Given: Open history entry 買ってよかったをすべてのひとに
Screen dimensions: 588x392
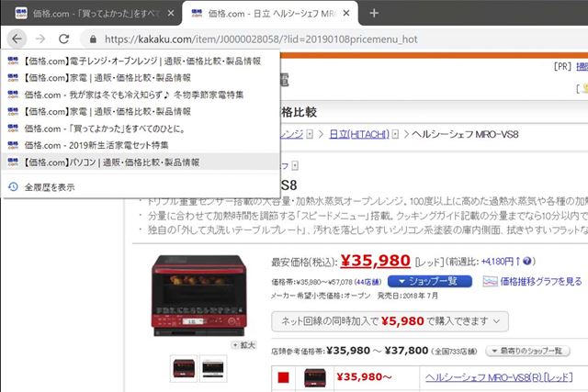Looking at the screenshot, I should pos(141,129).
